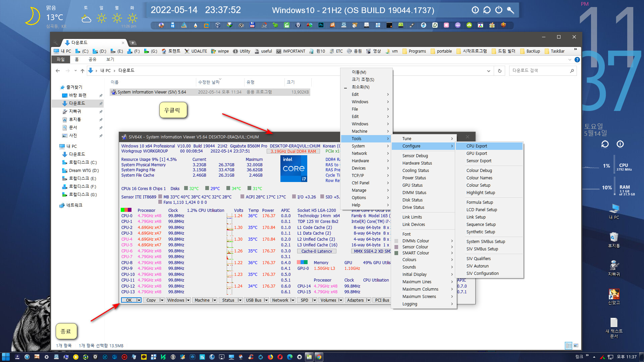Select CPU Export in the Configure submenu
The height and width of the screenshot is (362, 644).
[489, 146]
